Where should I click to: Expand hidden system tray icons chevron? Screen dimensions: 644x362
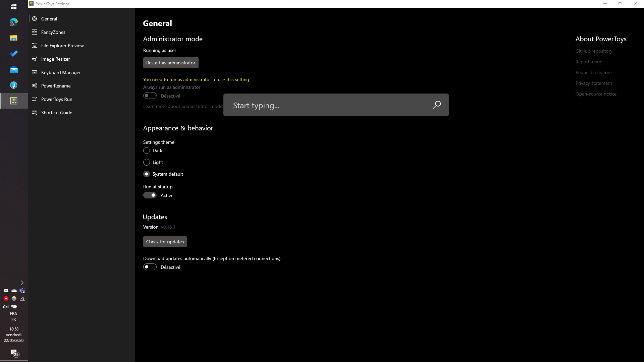22,283
